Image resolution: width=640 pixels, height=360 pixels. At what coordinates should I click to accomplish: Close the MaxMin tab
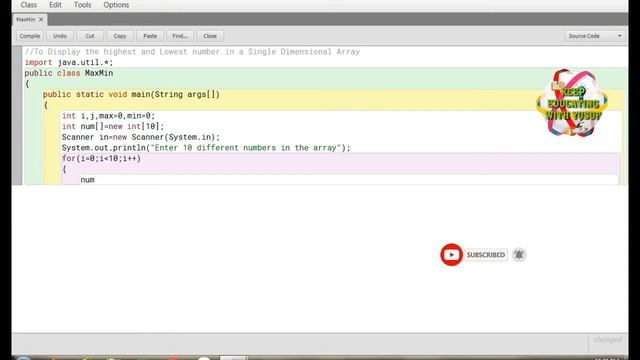(41, 19)
